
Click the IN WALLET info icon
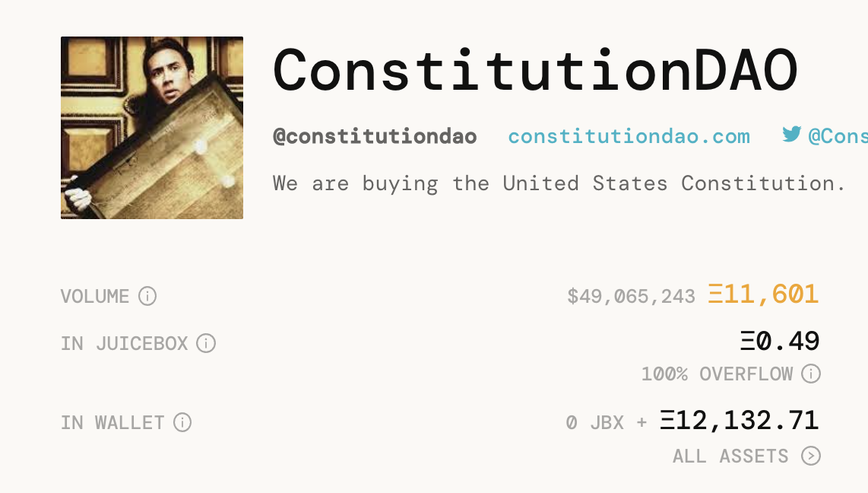click(x=182, y=421)
